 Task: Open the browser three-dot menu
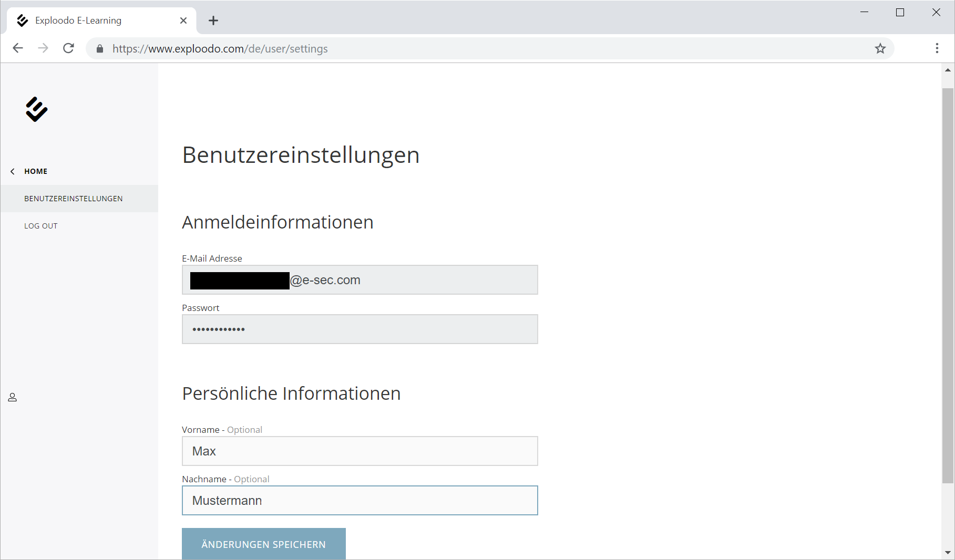coord(937,48)
